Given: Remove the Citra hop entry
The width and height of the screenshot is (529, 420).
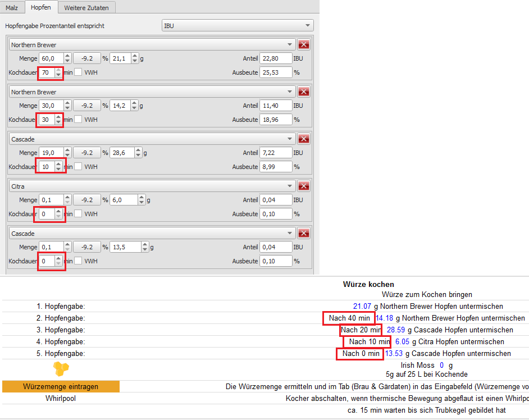Looking at the screenshot, I should (x=304, y=186).
